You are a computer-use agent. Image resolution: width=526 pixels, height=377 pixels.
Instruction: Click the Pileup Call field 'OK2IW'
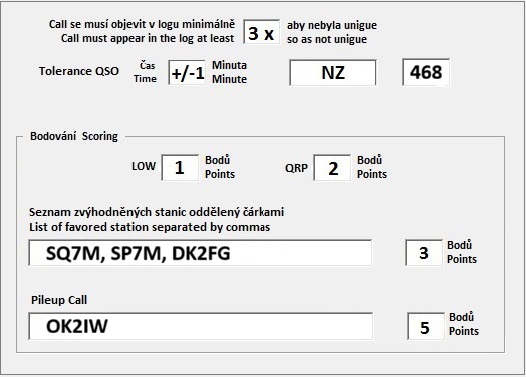click(x=201, y=326)
